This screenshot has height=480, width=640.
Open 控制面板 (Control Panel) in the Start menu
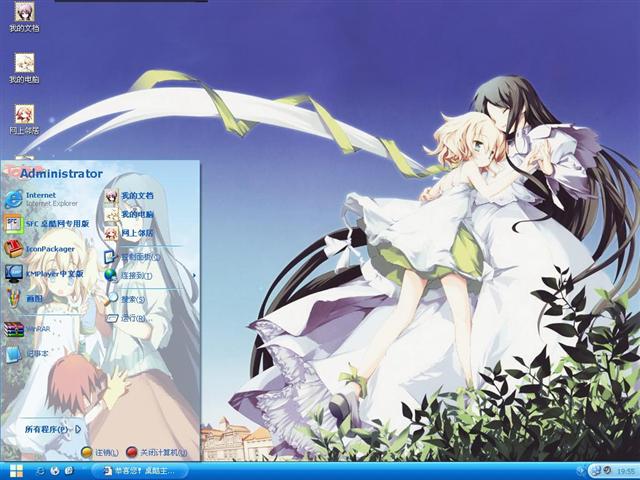132,257
